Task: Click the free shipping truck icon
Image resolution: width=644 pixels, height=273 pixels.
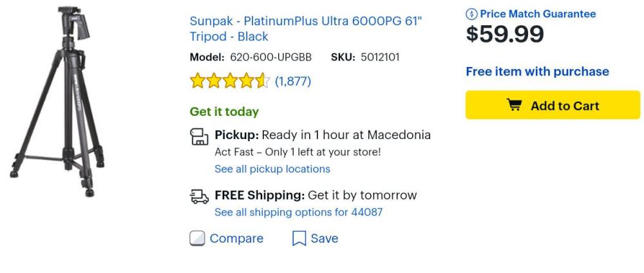Action: click(198, 196)
